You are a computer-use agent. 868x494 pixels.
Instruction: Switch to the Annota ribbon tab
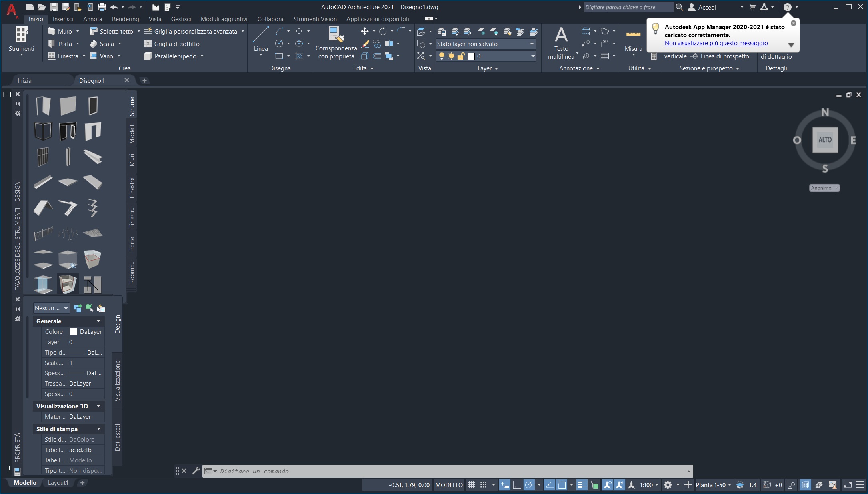coord(92,19)
